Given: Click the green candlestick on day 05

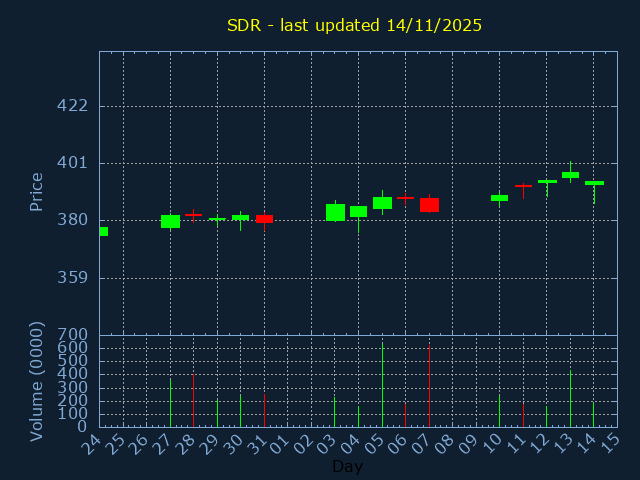Looking at the screenshot, I should (382, 203).
